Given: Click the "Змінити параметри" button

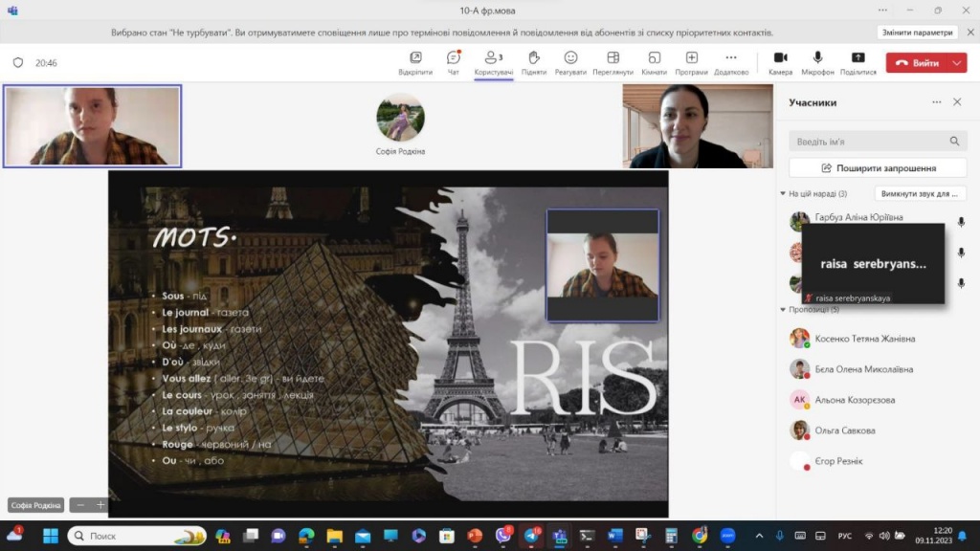Looking at the screenshot, I should click(x=917, y=32).
